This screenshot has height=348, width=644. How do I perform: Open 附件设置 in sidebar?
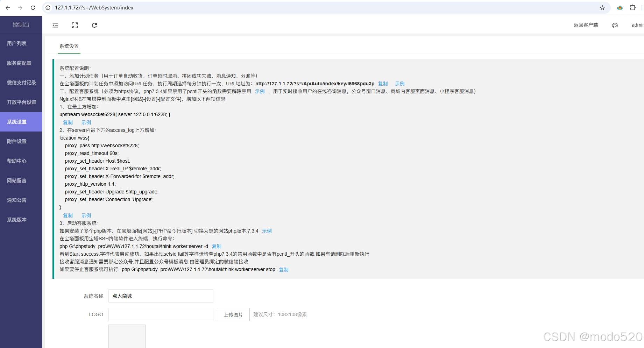[x=21, y=141]
